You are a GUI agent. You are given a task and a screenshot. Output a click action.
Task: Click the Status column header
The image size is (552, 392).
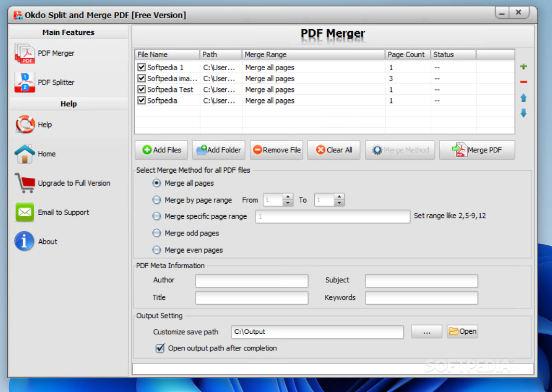pyautogui.click(x=454, y=55)
